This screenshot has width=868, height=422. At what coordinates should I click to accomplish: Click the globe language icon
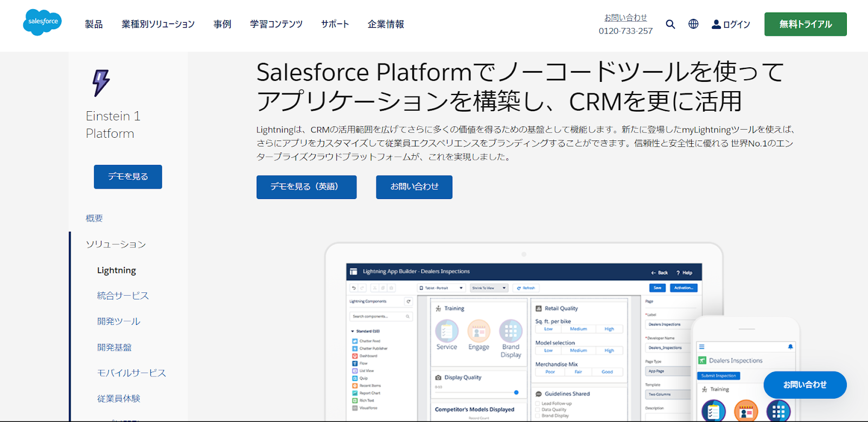coord(693,24)
